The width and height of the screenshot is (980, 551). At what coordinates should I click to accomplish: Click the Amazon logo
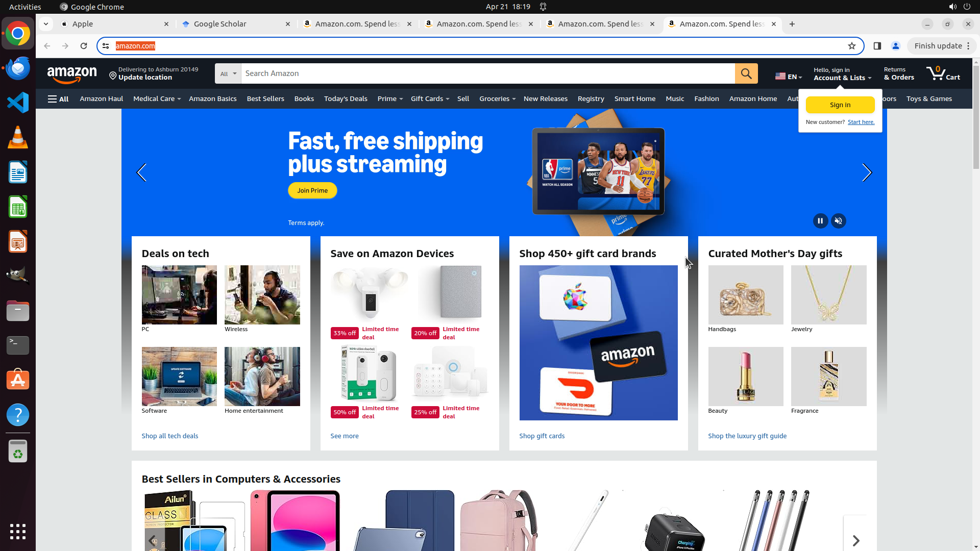72,74
